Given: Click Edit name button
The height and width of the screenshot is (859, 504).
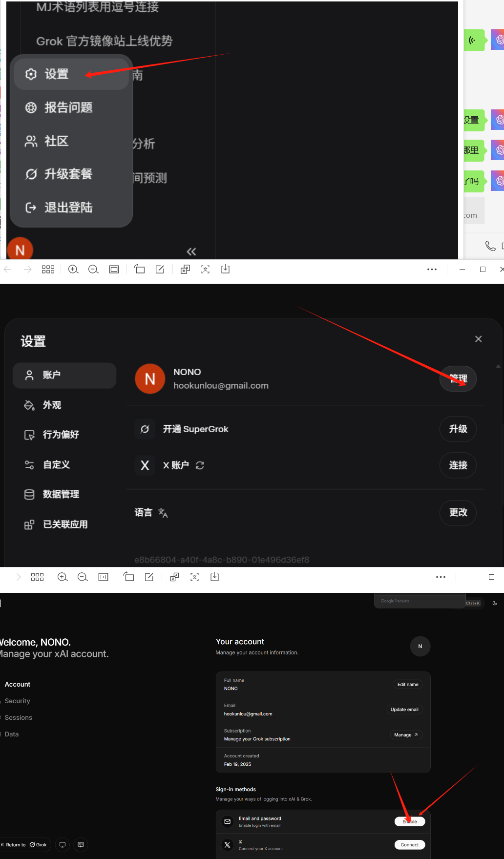Looking at the screenshot, I should (407, 684).
